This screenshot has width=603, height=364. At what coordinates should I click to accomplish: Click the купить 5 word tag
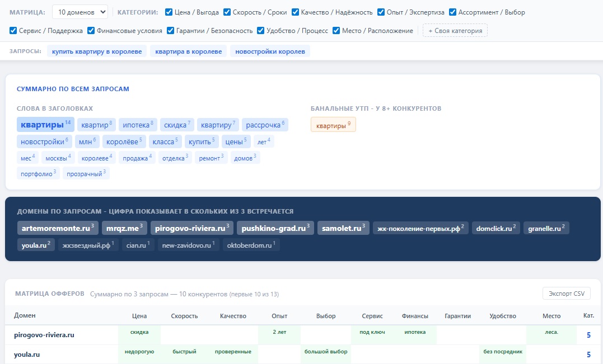[202, 141]
